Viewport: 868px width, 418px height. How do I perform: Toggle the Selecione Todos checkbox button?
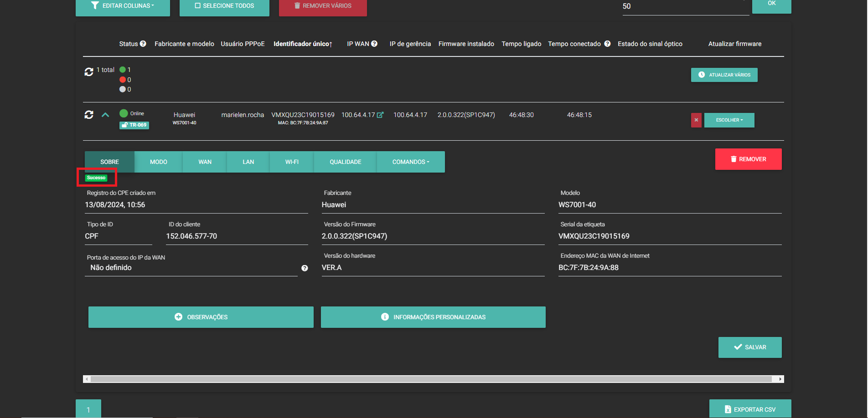coord(224,6)
